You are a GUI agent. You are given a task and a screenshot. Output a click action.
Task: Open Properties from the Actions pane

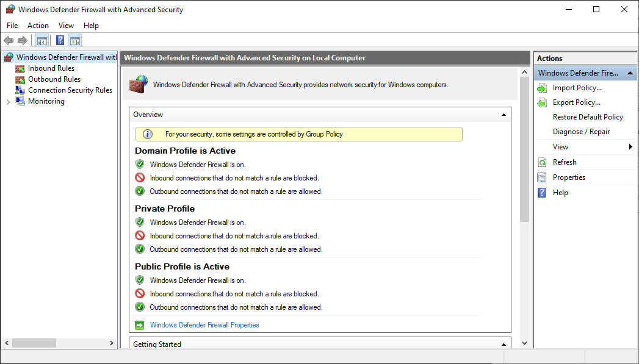(568, 177)
